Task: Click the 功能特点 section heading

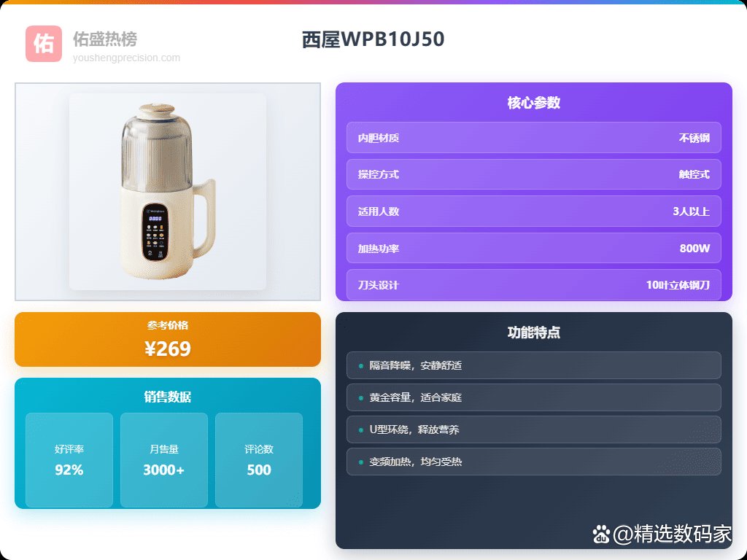Action: (x=533, y=332)
